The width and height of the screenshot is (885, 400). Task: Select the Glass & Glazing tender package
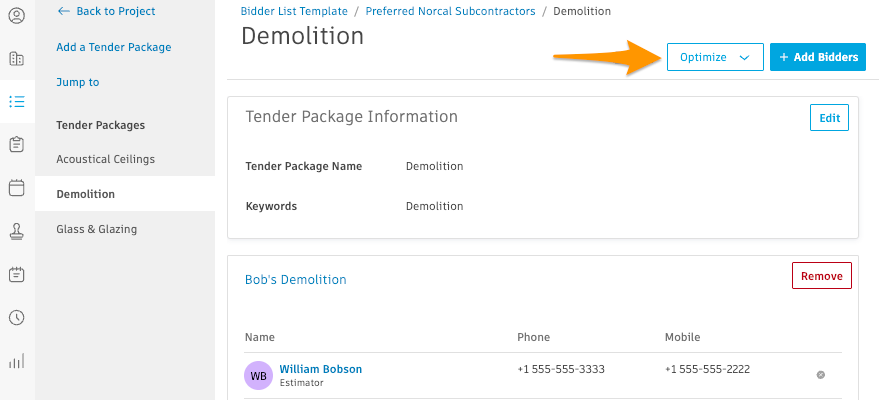[97, 229]
